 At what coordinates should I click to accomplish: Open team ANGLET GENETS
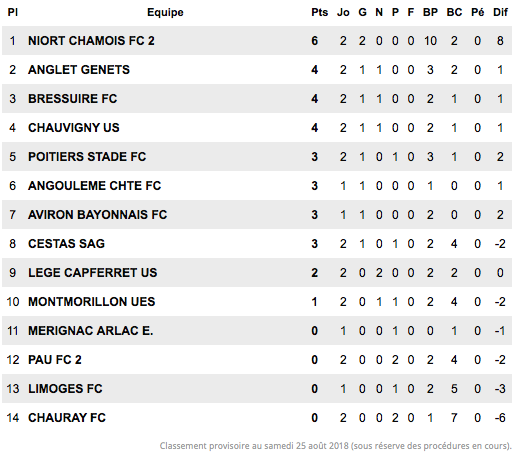point(79,70)
